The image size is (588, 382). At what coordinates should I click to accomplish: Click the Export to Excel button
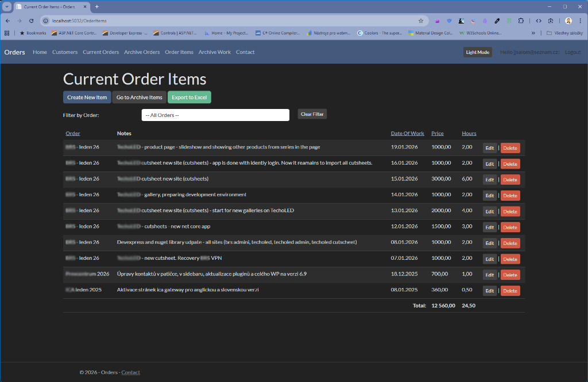[x=189, y=98]
